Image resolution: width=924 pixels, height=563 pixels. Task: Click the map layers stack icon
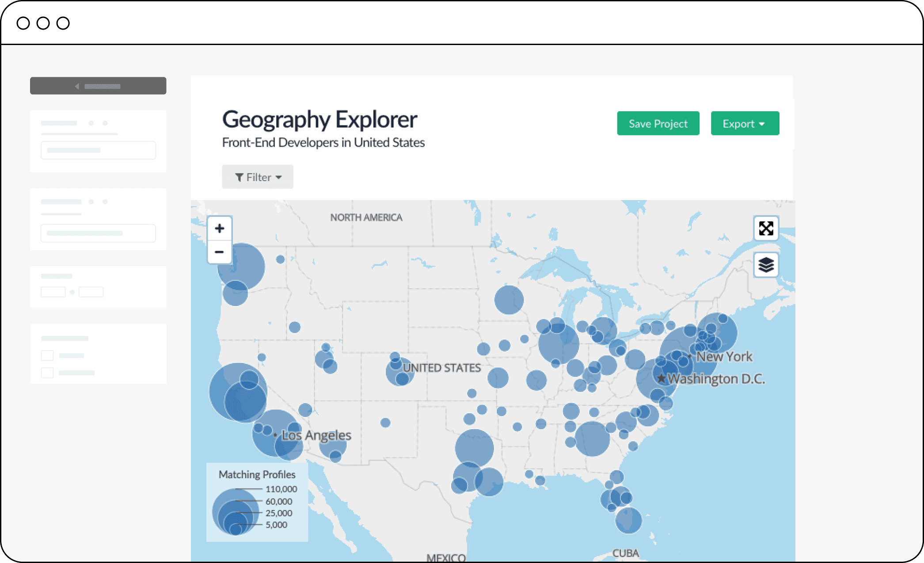click(x=766, y=264)
